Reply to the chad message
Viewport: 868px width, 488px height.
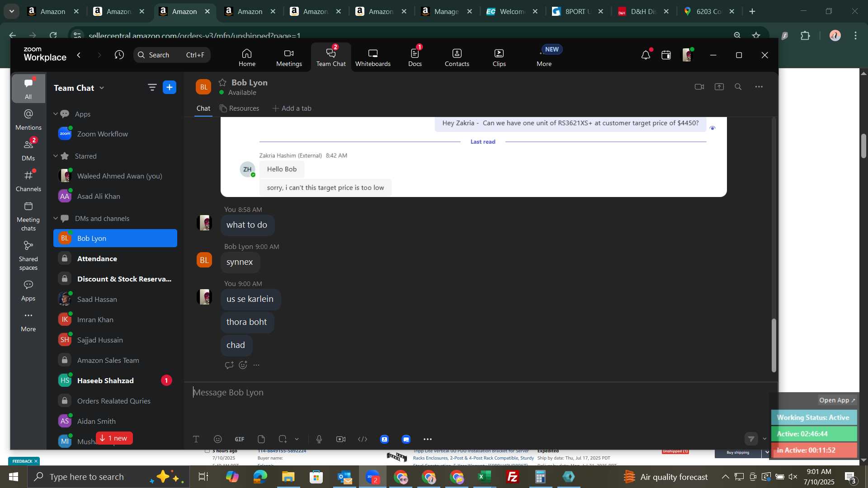[x=229, y=365]
